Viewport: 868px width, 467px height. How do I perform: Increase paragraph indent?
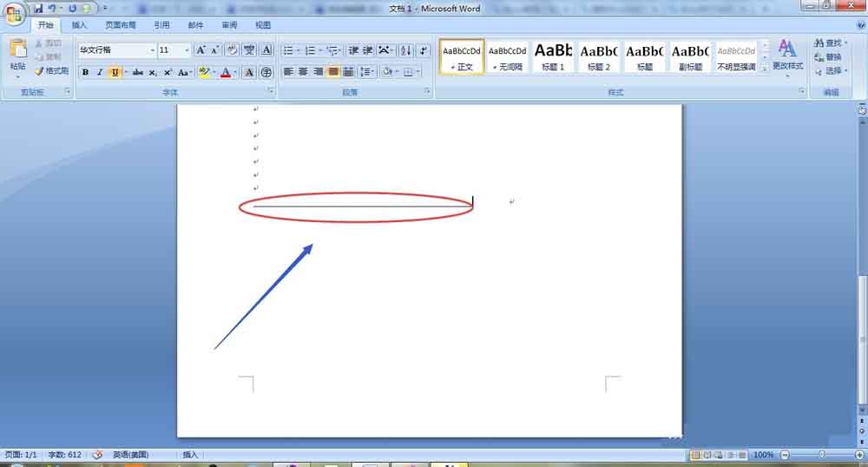(367, 50)
